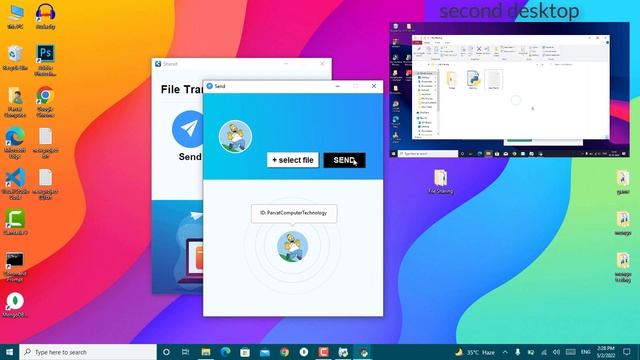Launch Audacity from the desktop
This screenshot has width=640, height=360.
(x=45, y=16)
